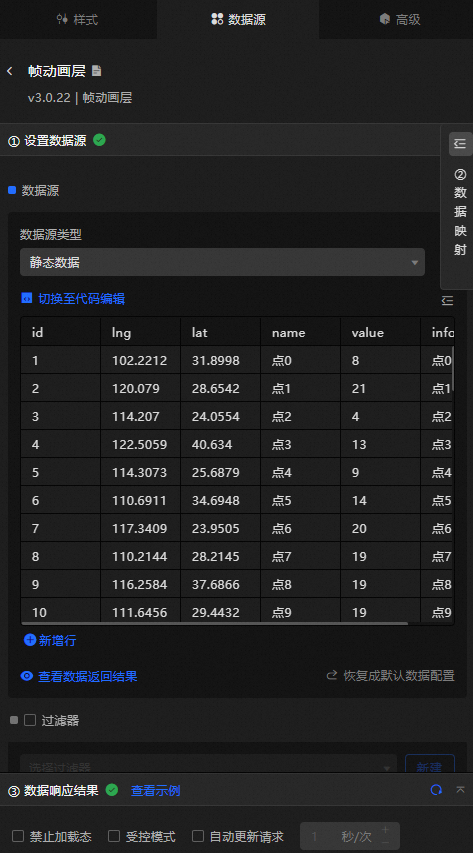The height and width of the screenshot is (853, 473).
Task: Click the name cell 点2
Action: [300, 417]
